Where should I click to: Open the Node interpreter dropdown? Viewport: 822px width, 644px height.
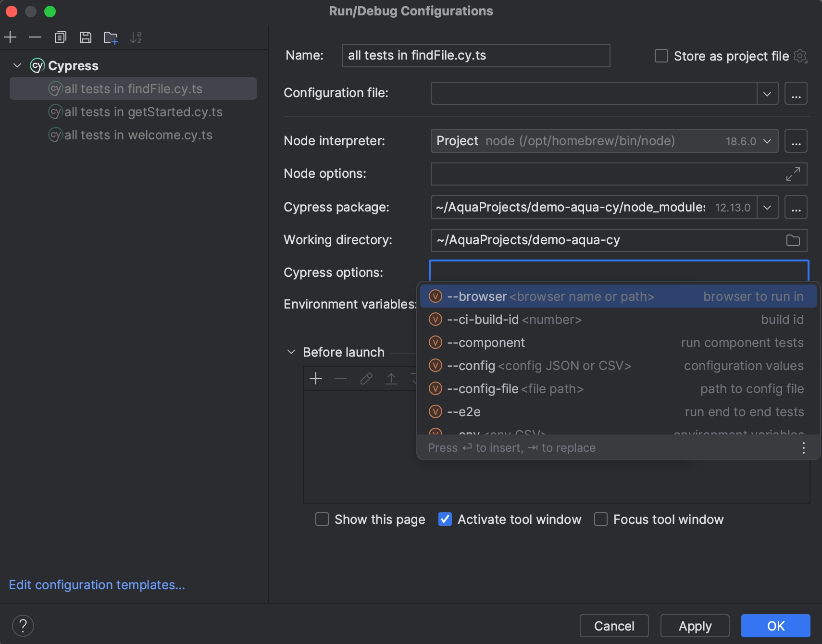(x=767, y=141)
